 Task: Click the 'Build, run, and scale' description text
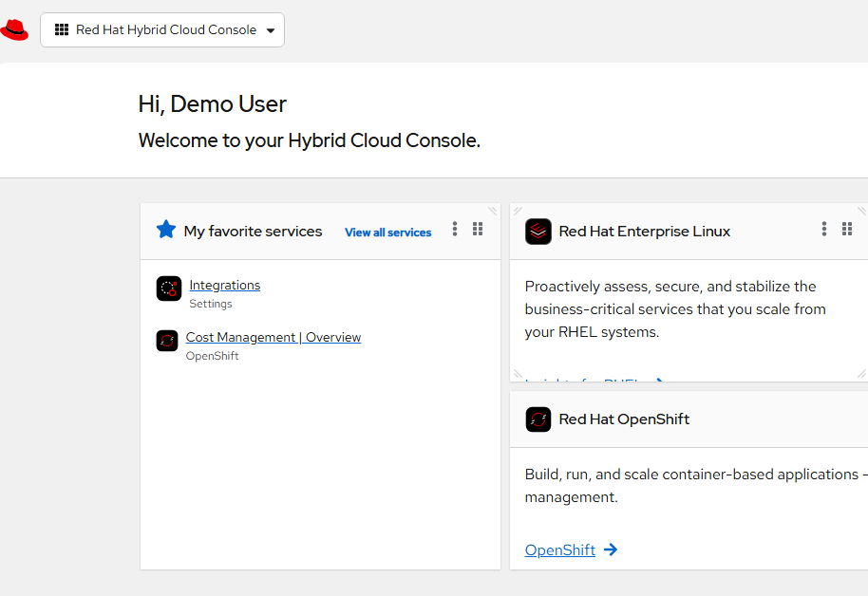pyautogui.click(x=696, y=485)
